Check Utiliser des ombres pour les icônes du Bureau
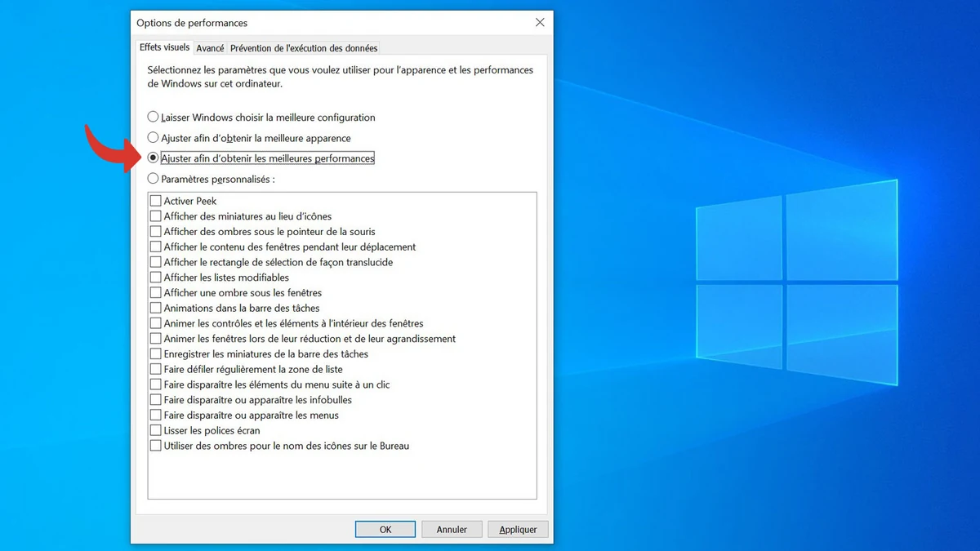The image size is (980, 551). (155, 446)
